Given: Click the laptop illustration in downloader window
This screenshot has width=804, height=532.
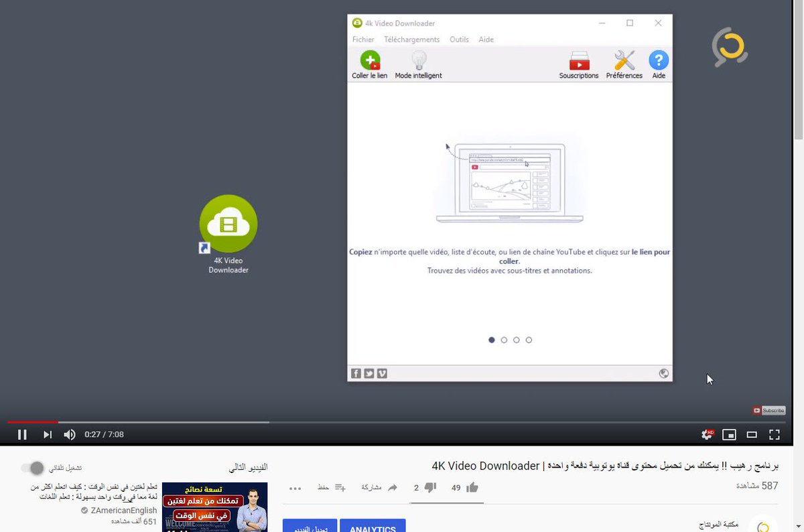Looking at the screenshot, I should tap(509, 182).
